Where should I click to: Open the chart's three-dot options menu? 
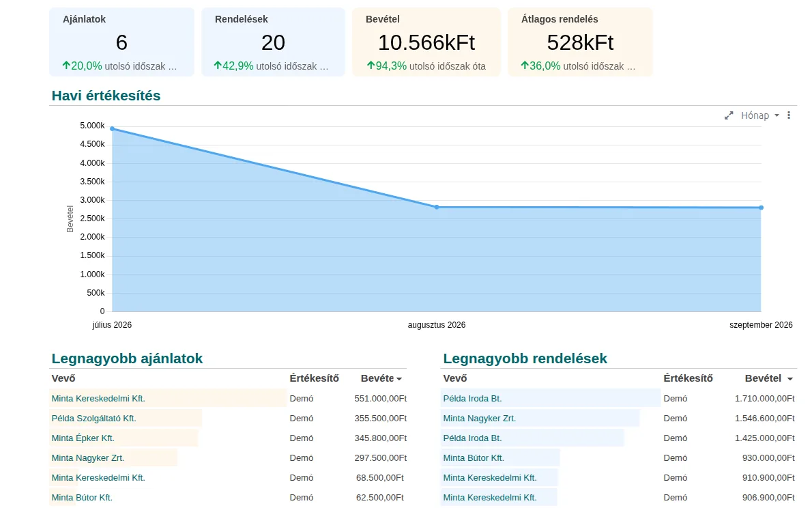789,115
